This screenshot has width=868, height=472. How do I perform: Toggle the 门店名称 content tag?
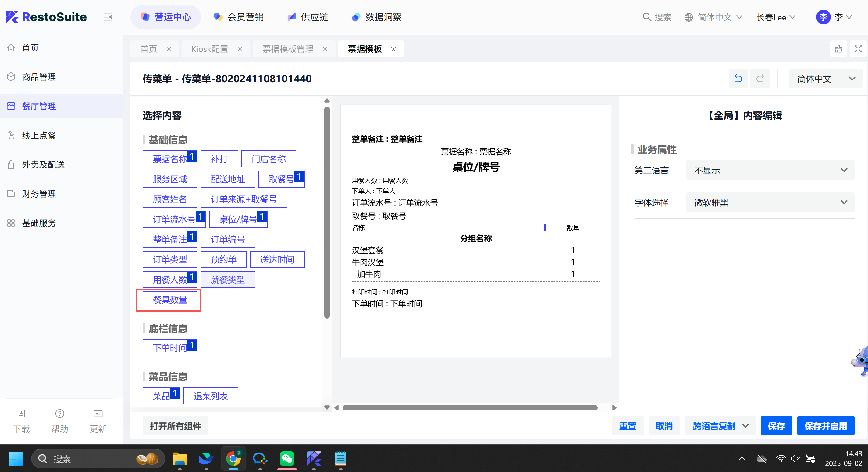click(x=269, y=159)
